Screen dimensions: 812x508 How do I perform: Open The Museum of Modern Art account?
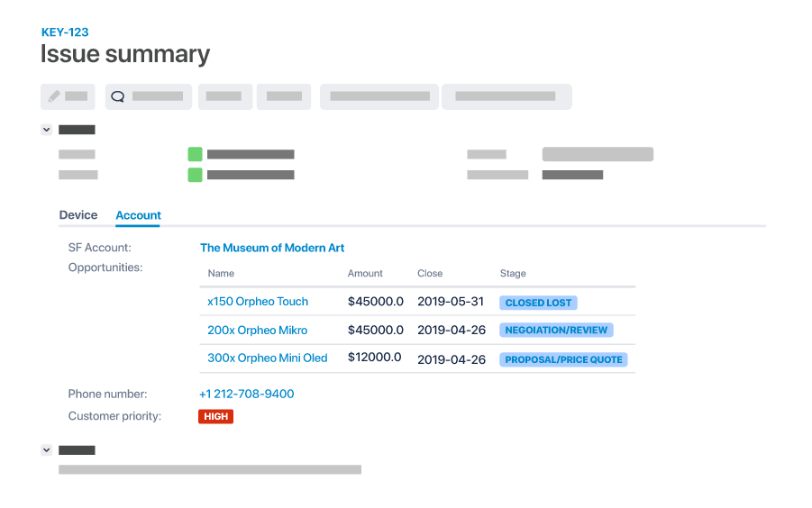pos(272,248)
